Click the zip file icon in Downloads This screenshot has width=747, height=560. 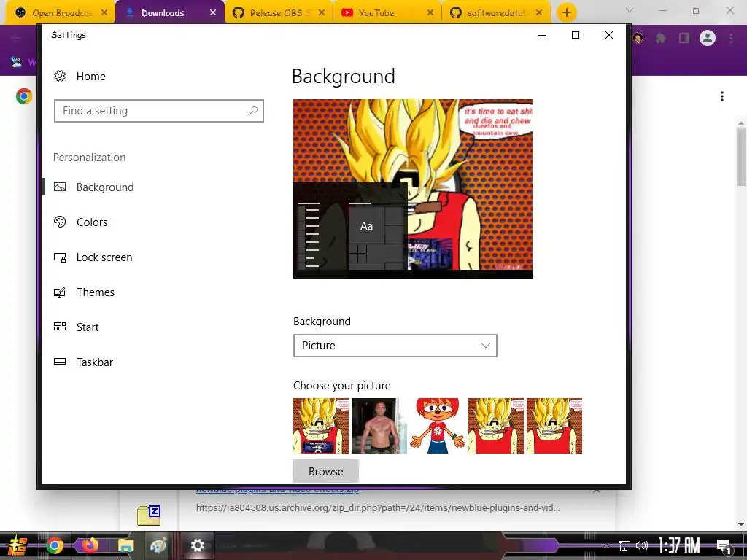(149, 516)
